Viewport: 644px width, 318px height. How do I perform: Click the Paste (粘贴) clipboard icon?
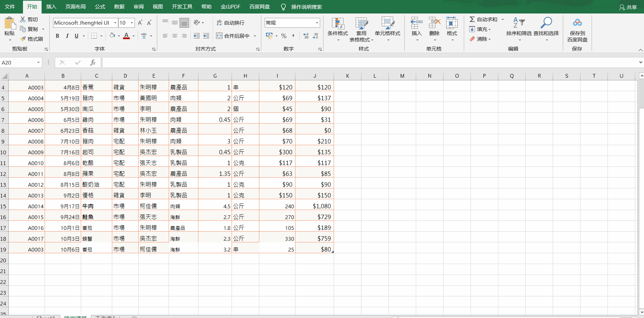10,23
